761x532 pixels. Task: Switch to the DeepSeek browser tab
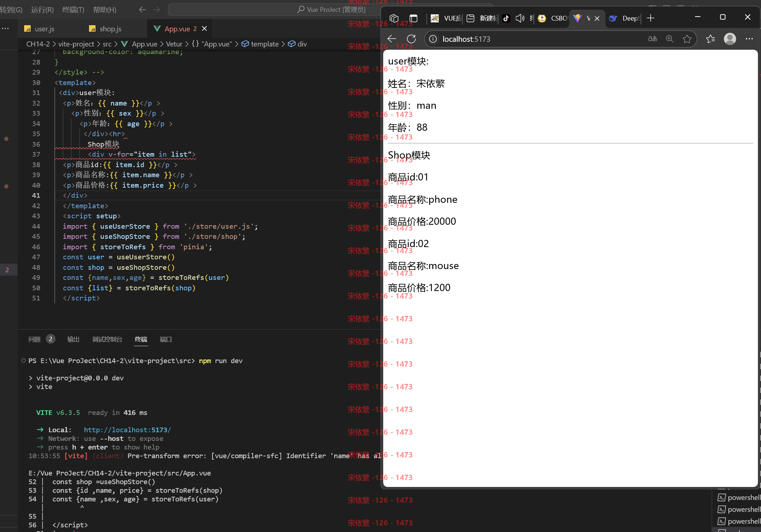(624, 18)
